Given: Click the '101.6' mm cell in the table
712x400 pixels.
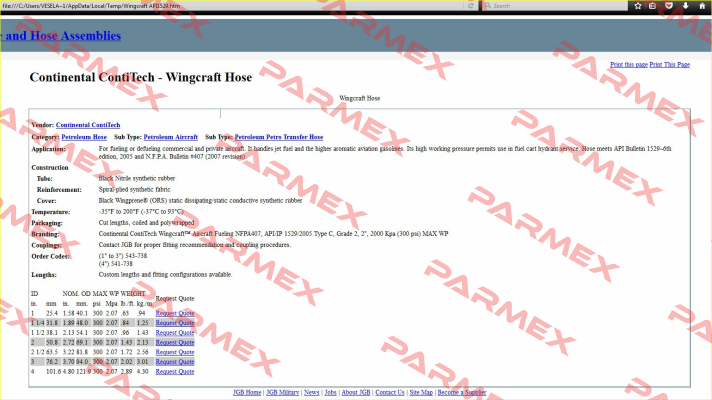Looking at the screenshot, I should 53,371.
